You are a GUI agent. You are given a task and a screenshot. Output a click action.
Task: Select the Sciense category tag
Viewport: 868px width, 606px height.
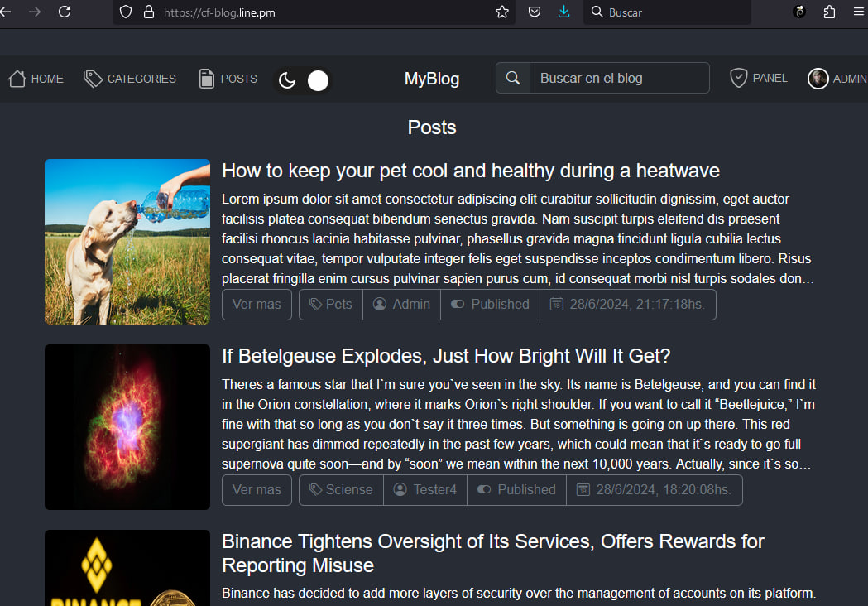341,489
